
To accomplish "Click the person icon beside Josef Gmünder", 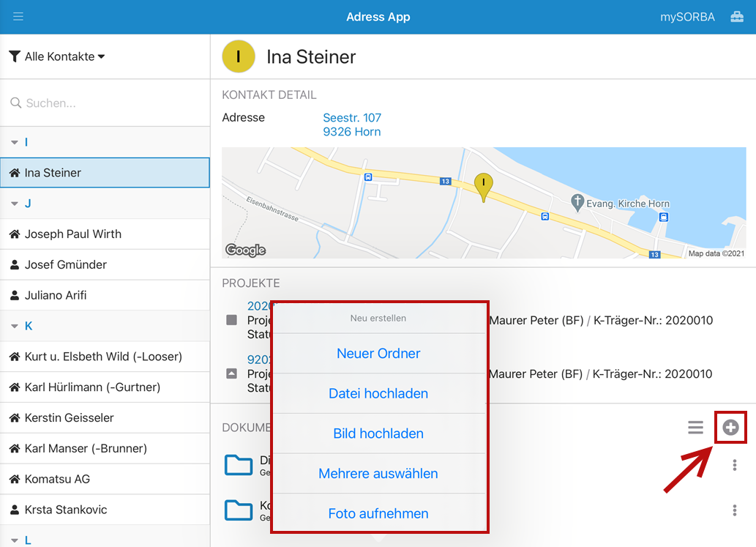I will coord(15,265).
